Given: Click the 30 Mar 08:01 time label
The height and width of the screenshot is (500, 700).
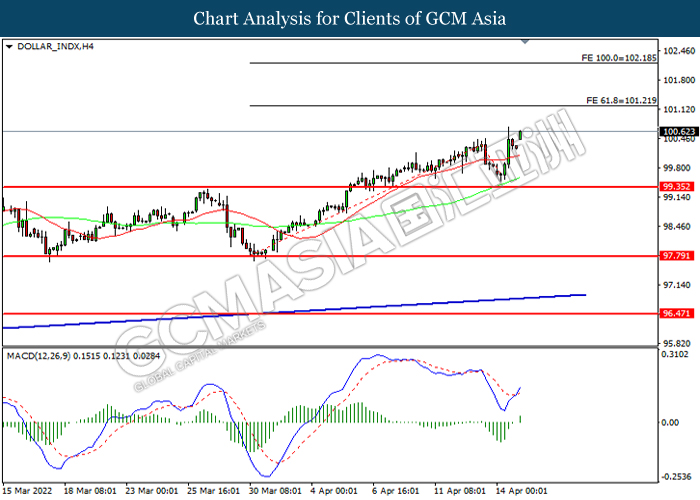Looking at the screenshot, I should click(x=275, y=491).
